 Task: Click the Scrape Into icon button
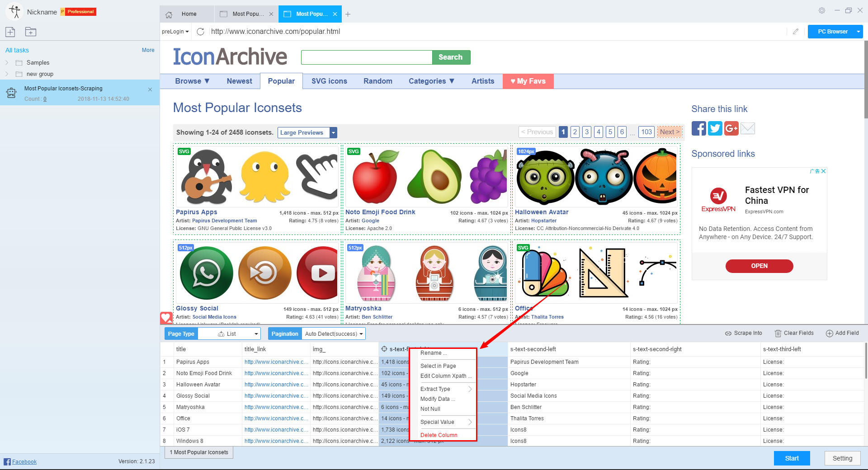744,333
